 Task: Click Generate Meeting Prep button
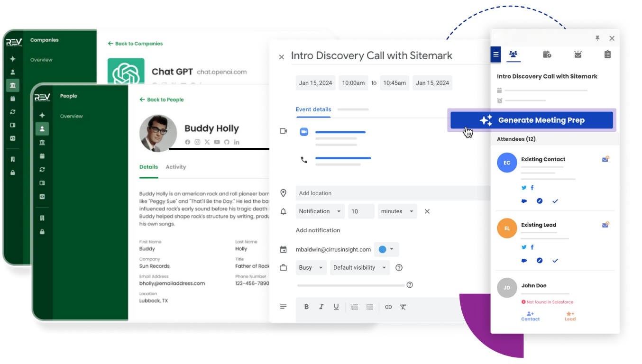click(532, 120)
